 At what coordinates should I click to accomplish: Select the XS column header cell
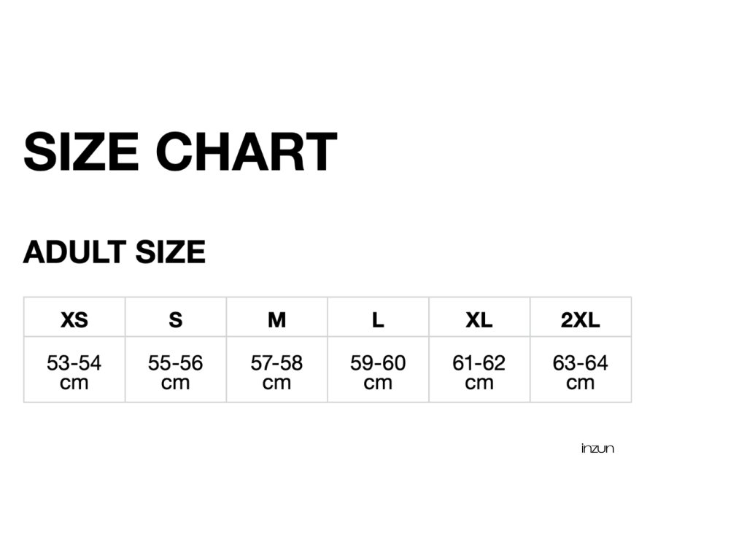pyautogui.click(x=74, y=319)
